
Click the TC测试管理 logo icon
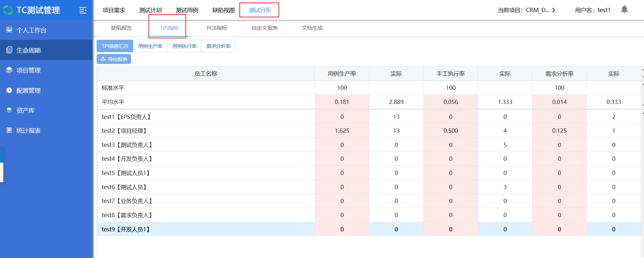[8, 10]
